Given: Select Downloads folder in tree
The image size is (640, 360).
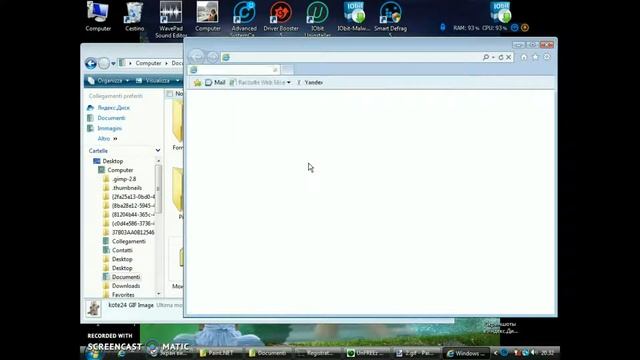Looking at the screenshot, I should 126,286.
